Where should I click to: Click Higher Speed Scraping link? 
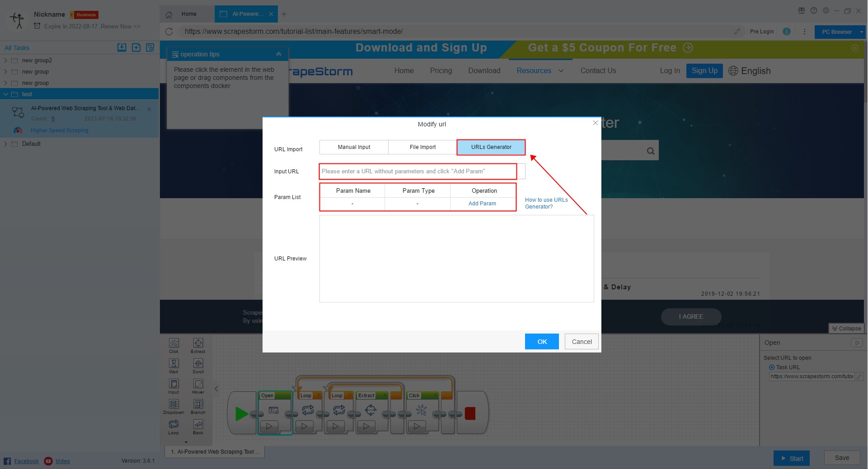[60, 130]
